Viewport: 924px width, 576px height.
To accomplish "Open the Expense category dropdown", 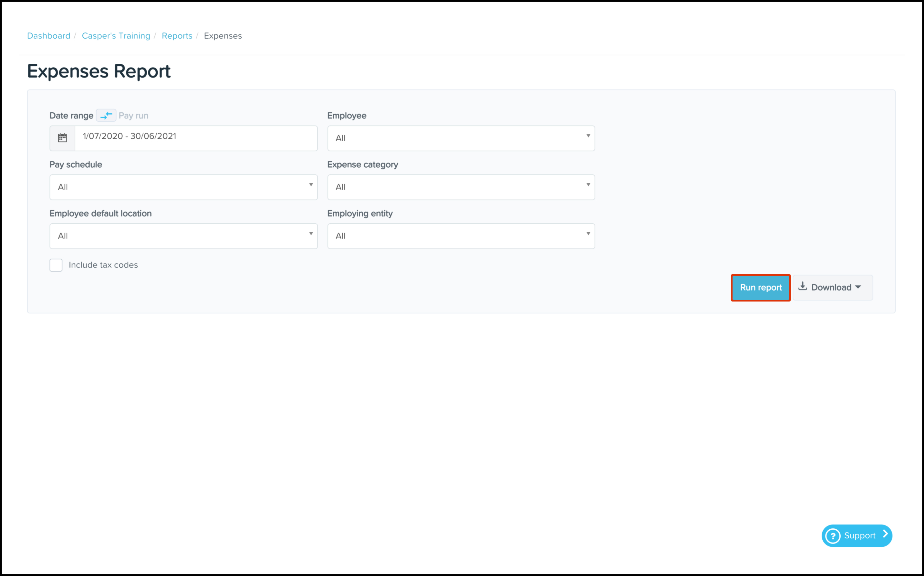I will pos(461,187).
